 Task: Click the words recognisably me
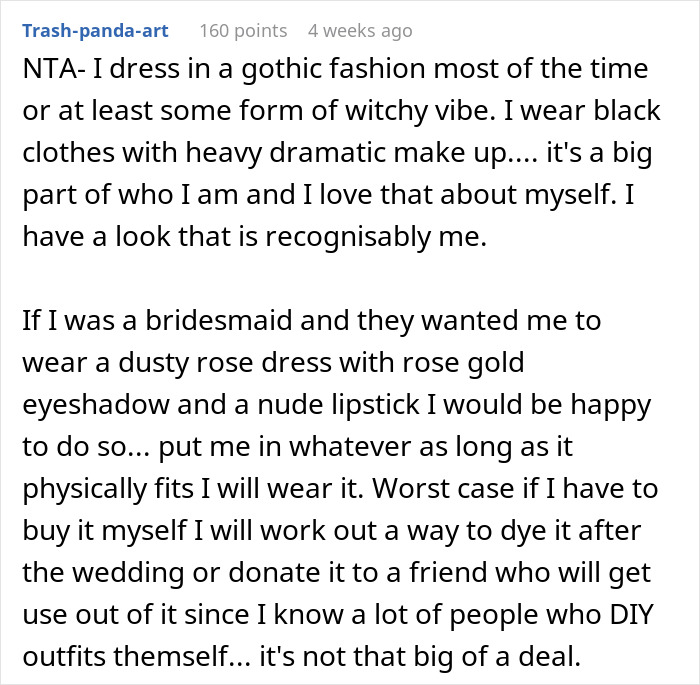(375, 237)
